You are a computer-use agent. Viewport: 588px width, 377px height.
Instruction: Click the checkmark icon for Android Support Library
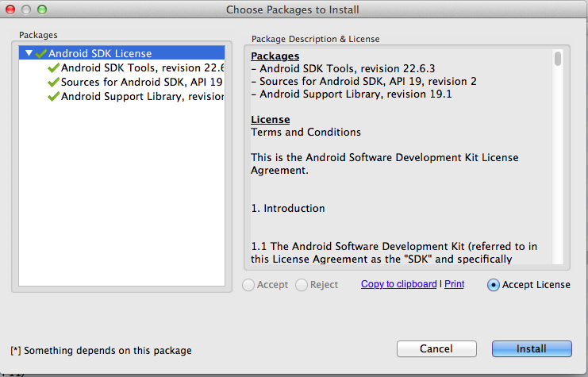pos(54,96)
